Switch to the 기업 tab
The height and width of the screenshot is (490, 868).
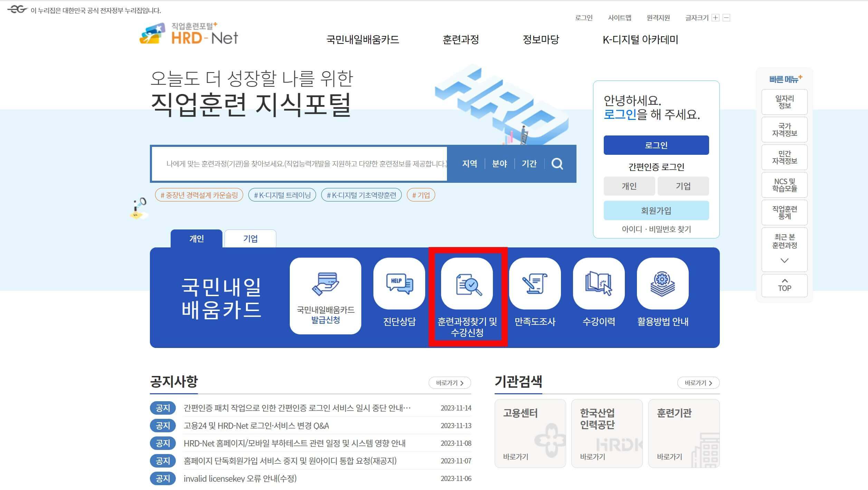[250, 238]
